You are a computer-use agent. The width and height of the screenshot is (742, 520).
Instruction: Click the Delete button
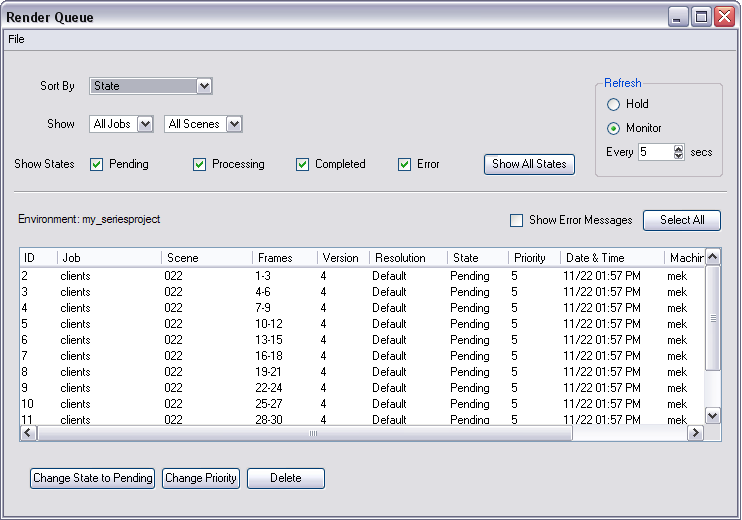click(286, 478)
